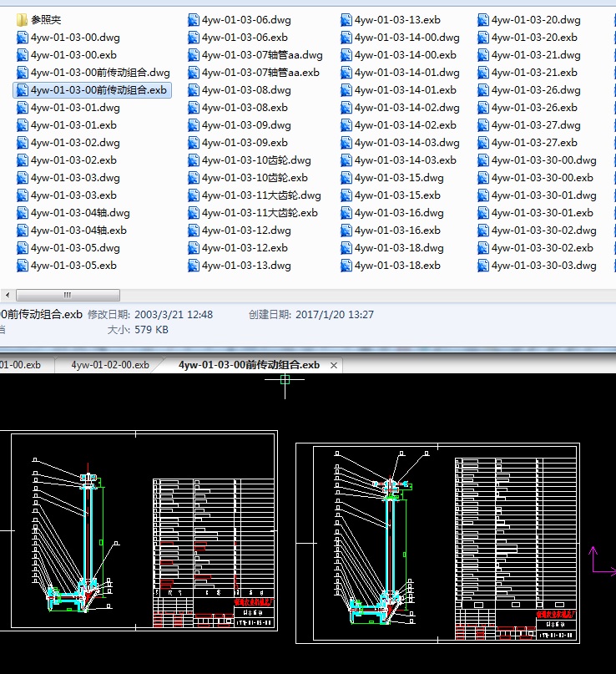Select icon of 4yw-01-03-01.dwg
The width and height of the screenshot is (616, 674).
[x=22, y=108]
